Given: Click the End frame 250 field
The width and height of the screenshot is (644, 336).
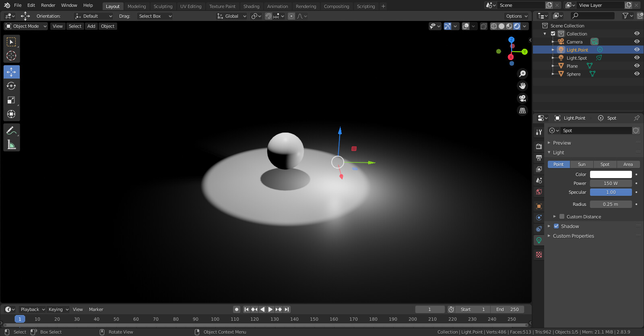Looking at the screenshot, I should tap(507, 309).
